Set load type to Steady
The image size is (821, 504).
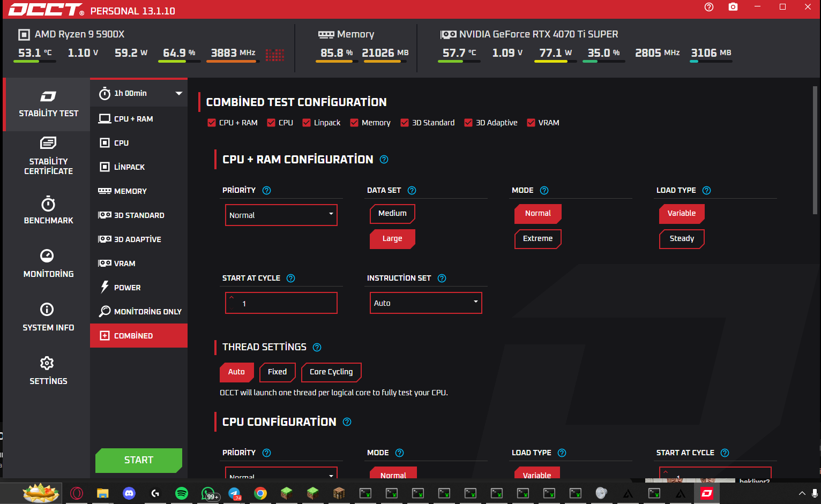[x=682, y=239]
